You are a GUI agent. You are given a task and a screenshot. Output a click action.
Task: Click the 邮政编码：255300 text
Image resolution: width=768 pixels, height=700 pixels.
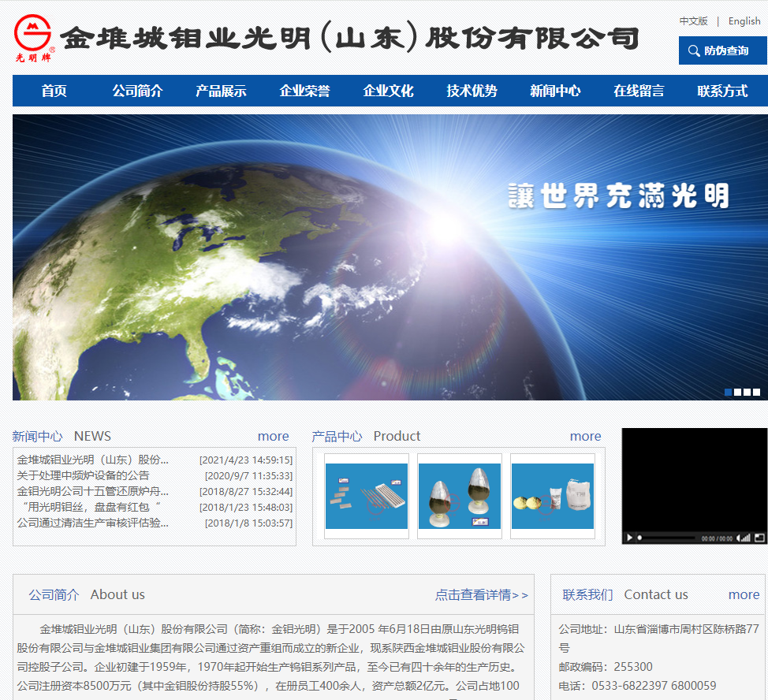(606, 667)
